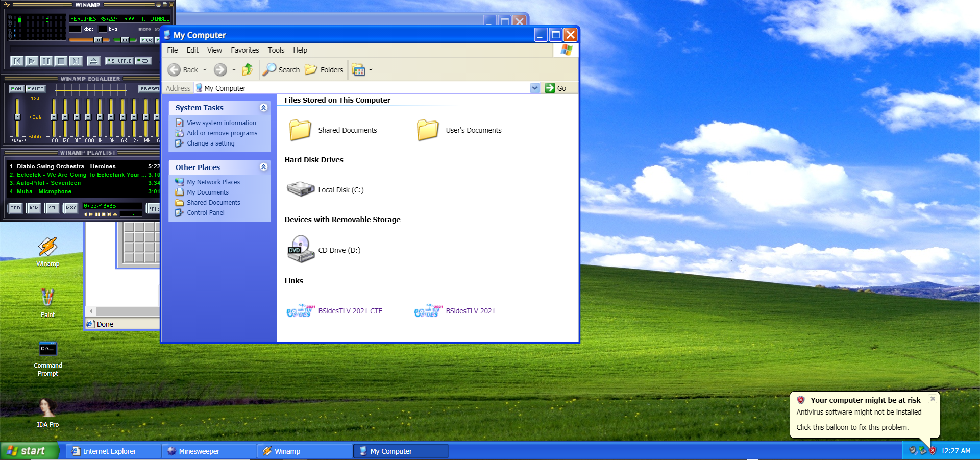980x460 pixels.
Task: Toggle Shuffle mode in Winamp
Action: coord(119,61)
